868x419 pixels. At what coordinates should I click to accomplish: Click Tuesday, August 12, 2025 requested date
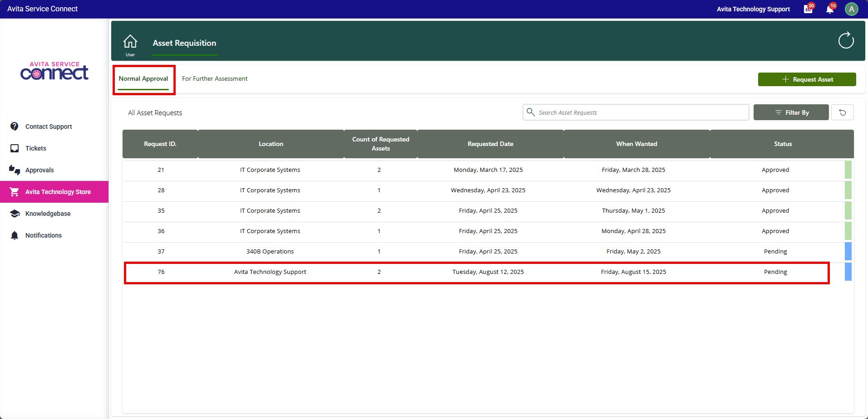(488, 272)
